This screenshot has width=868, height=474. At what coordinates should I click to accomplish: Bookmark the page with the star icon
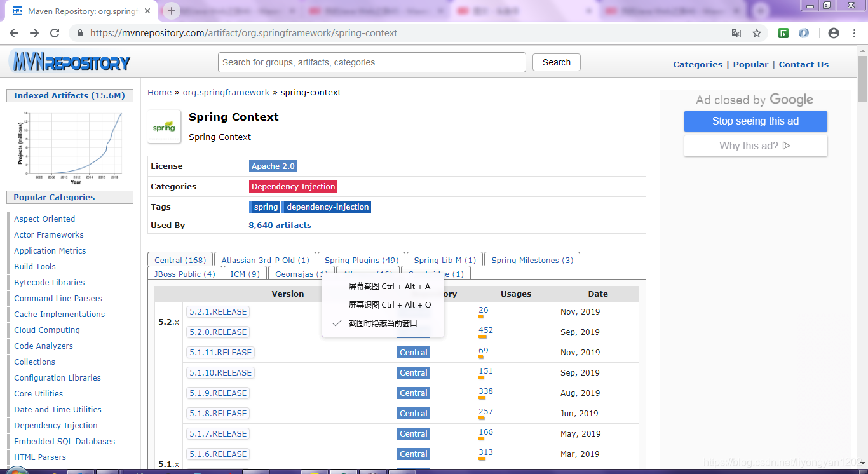point(757,33)
